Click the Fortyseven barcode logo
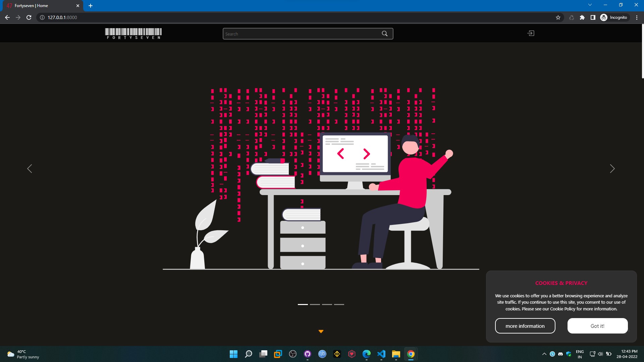 pos(133,34)
